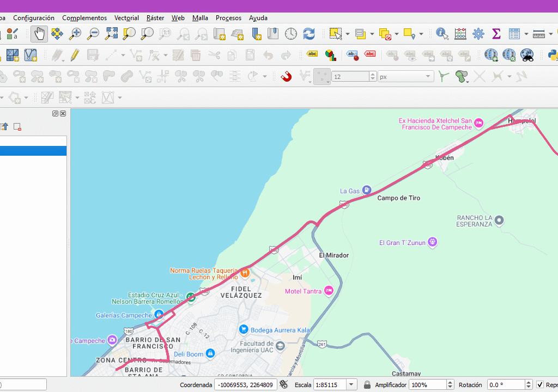Open the statistical summary sigma button
This screenshot has width=558, height=392.
click(x=496, y=34)
